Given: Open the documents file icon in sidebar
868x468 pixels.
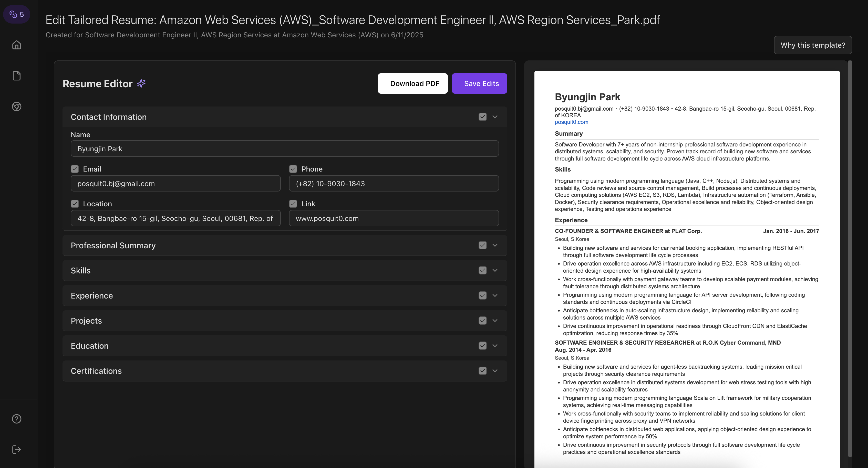Looking at the screenshot, I should [x=16, y=76].
